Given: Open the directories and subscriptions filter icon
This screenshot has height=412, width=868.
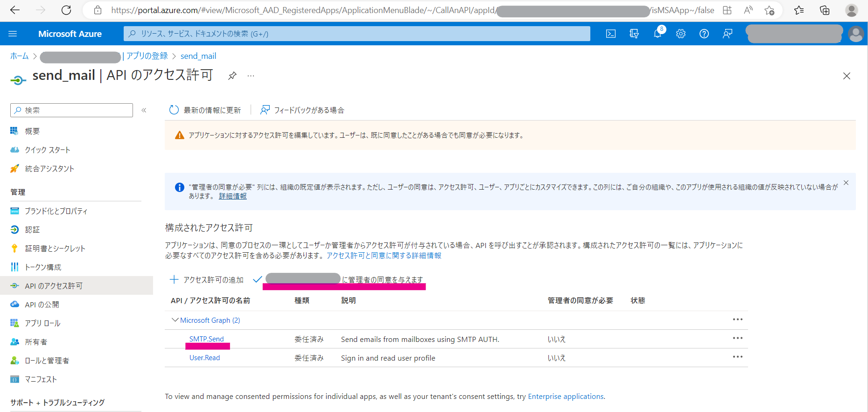Looking at the screenshot, I should (634, 34).
